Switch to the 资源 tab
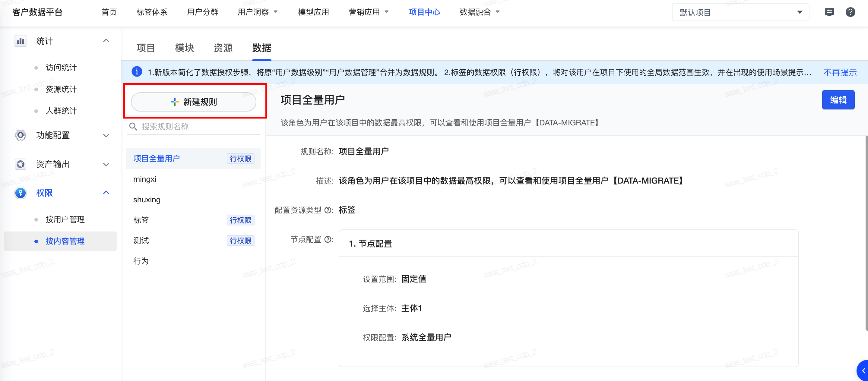868x381 pixels. 223,48
